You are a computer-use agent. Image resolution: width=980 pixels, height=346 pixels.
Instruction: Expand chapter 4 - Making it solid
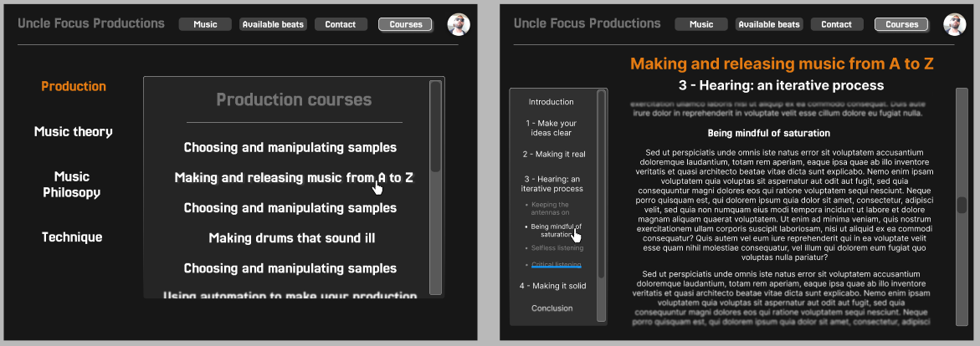(x=552, y=286)
